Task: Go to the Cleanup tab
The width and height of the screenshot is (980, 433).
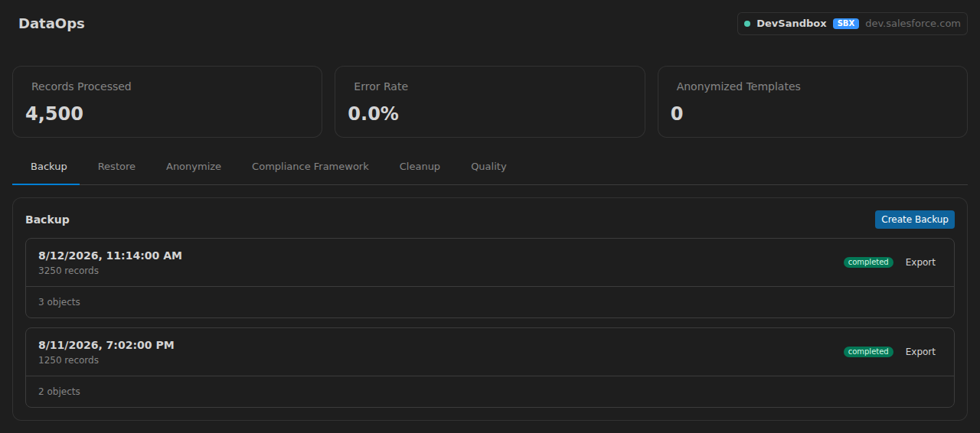Action: (x=420, y=167)
